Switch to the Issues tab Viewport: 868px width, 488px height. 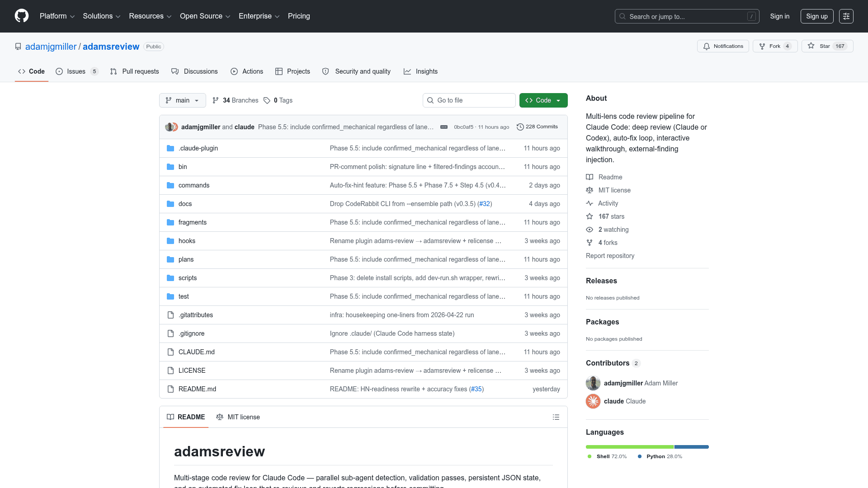coord(77,71)
